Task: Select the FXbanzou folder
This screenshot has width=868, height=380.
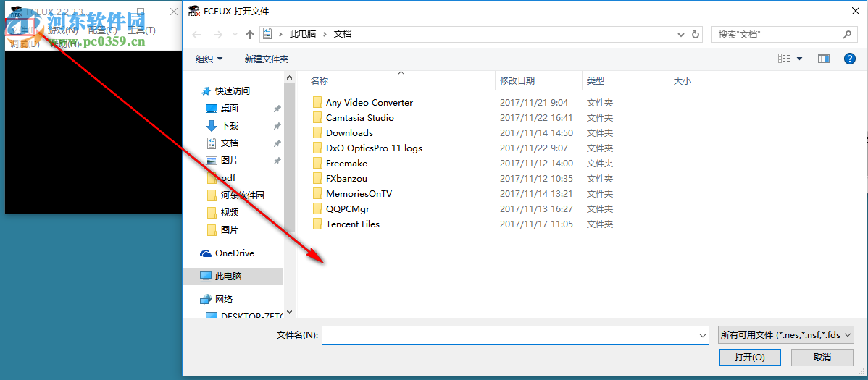Action: [346, 179]
